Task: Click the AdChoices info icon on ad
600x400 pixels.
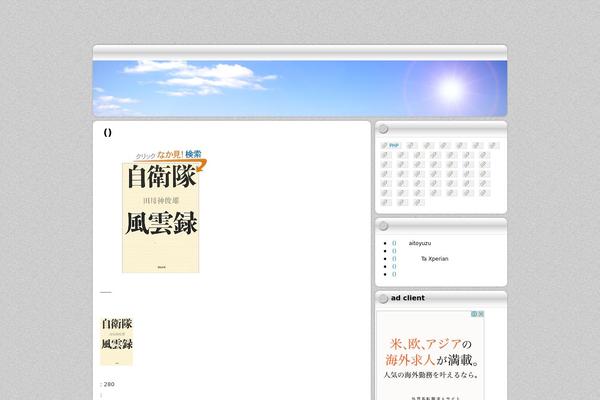Action: pyautogui.click(x=474, y=314)
